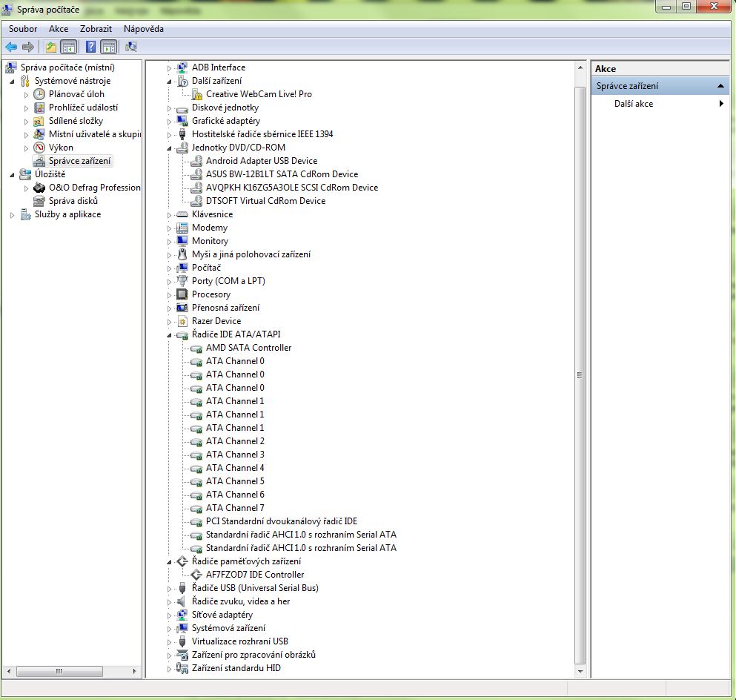Click the Up one level folder icon
This screenshot has height=700, width=736.
(50, 47)
